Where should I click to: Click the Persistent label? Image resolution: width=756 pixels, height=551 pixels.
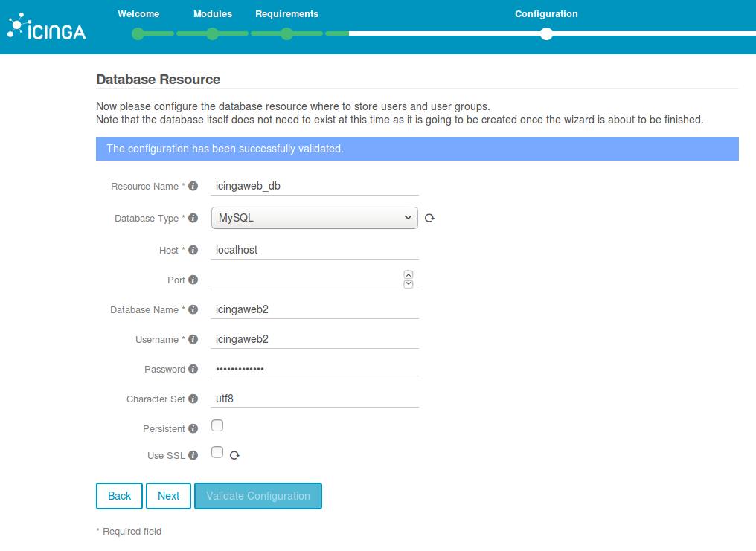(x=164, y=428)
